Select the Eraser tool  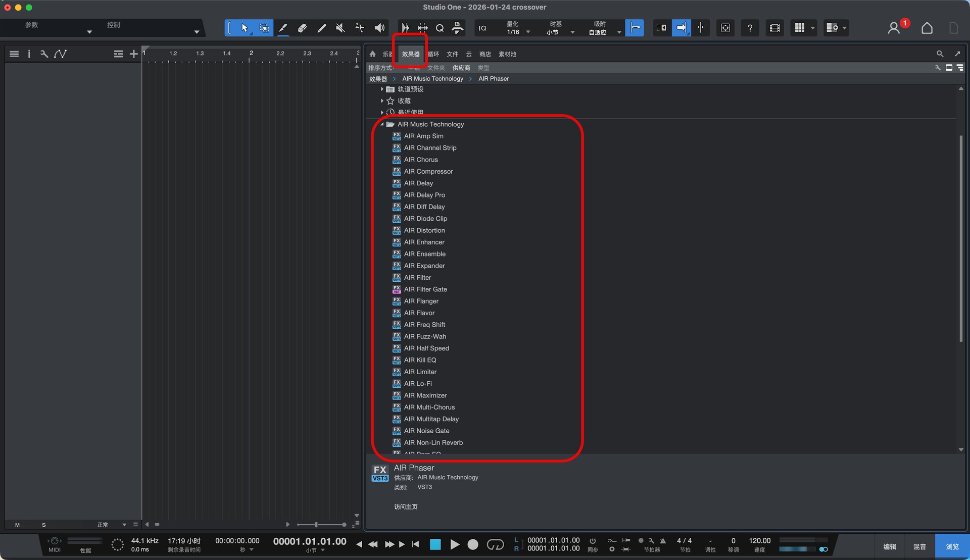coord(302,28)
